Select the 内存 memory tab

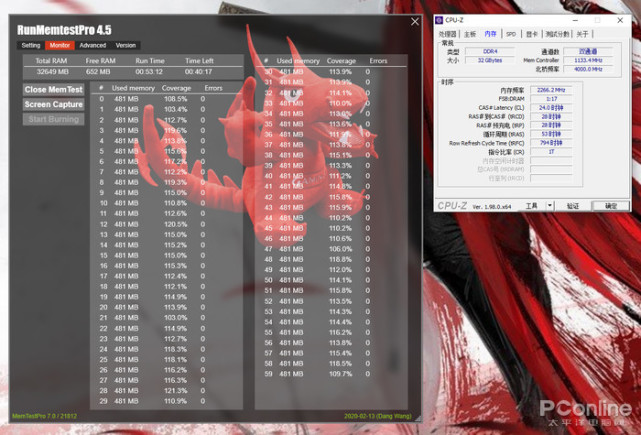pos(490,34)
